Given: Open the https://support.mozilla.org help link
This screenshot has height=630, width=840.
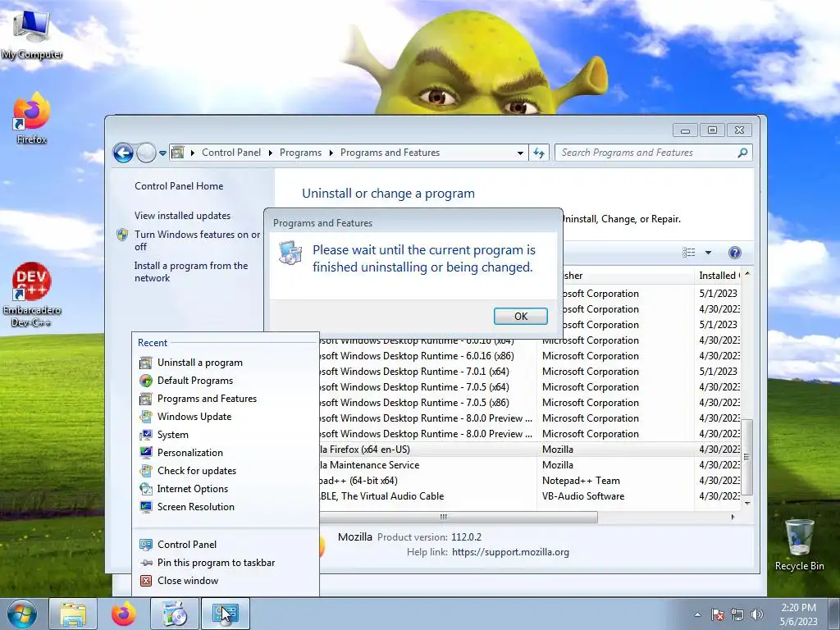Looking at the screenshot, I should pos(510,552).
